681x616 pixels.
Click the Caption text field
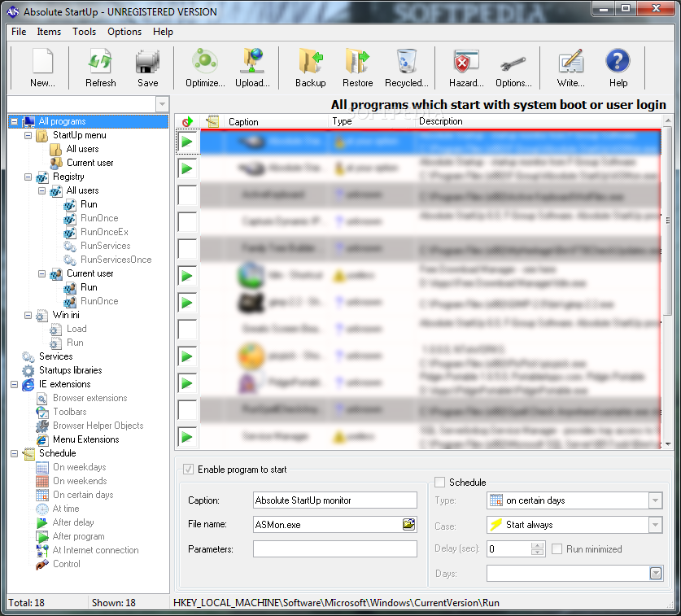click(x=335, y=500)
